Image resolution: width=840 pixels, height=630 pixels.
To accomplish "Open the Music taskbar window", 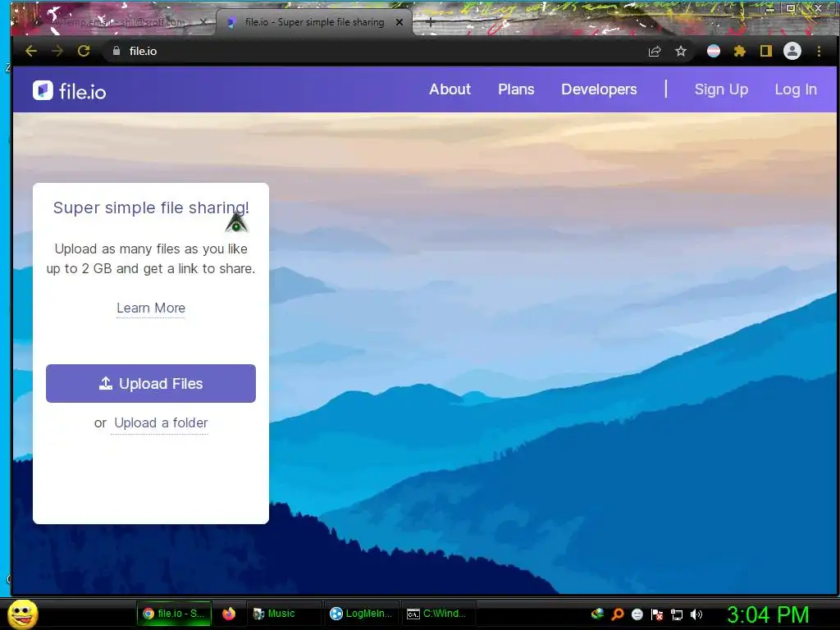I will 284,614.
